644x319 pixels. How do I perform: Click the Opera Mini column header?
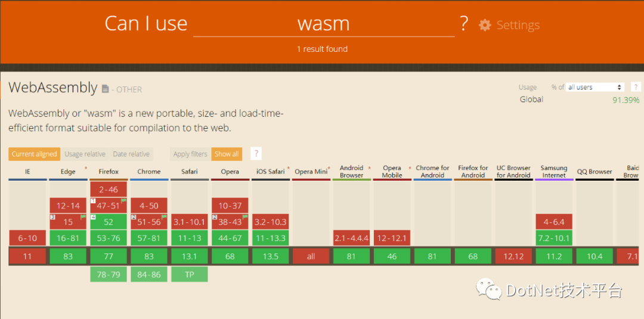coord(311,172)
